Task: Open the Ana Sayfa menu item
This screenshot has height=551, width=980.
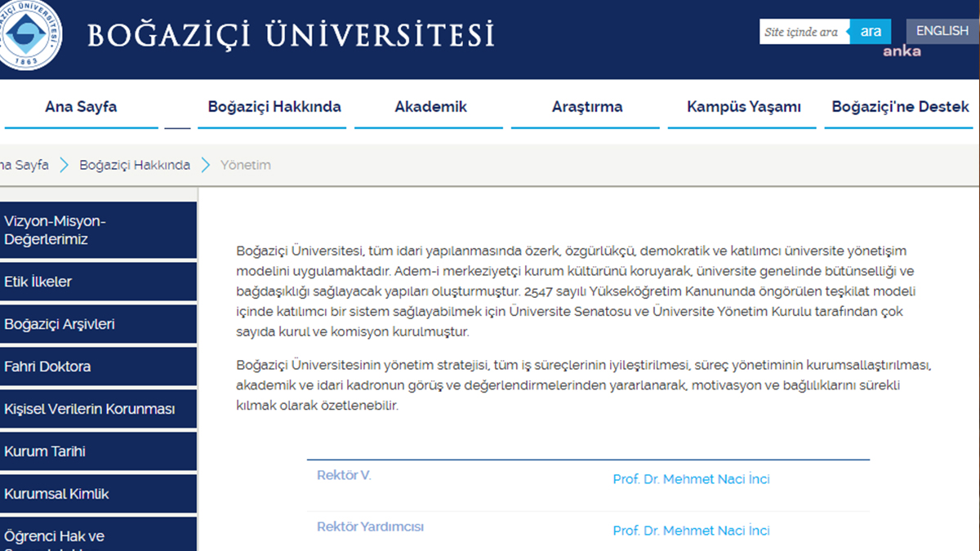Action: 81,106
